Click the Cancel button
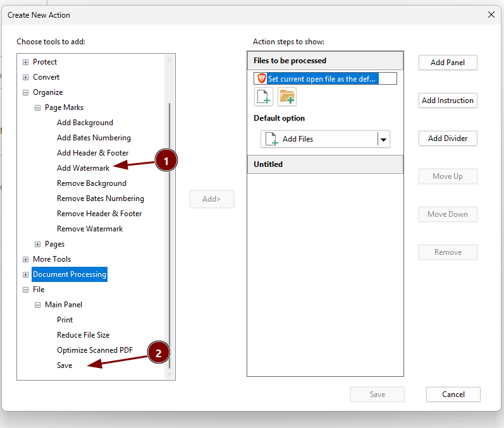 click(x=453, y=394)
